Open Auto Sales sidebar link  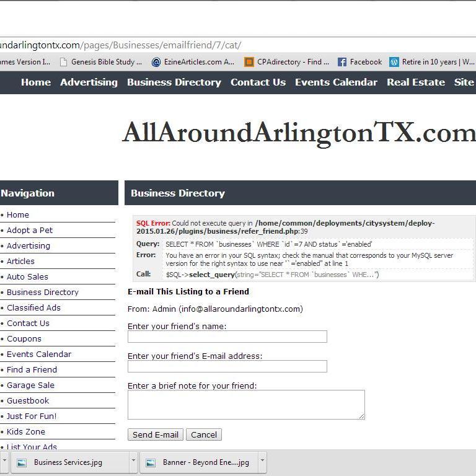click(28, 277)
